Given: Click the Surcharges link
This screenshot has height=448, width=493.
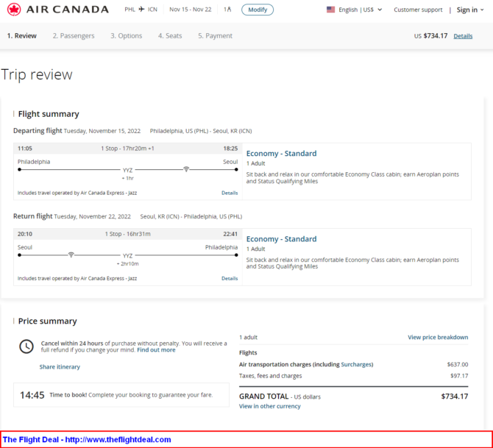Looking at the screenshot, I should click(x=356, y=364).
